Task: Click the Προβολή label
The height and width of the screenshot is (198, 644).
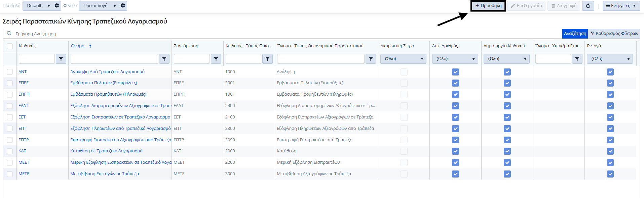Action: [11, 6]
